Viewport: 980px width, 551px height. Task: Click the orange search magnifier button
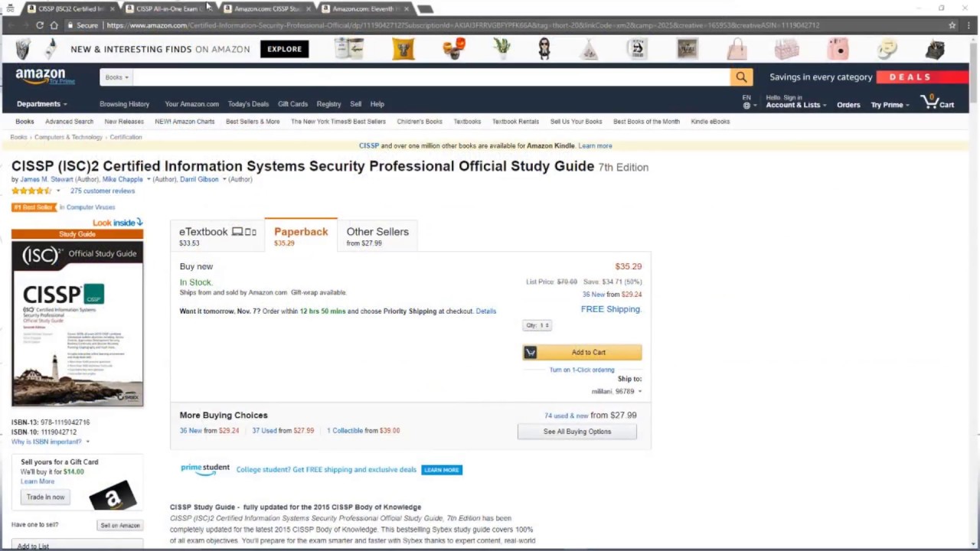point(740,77)
